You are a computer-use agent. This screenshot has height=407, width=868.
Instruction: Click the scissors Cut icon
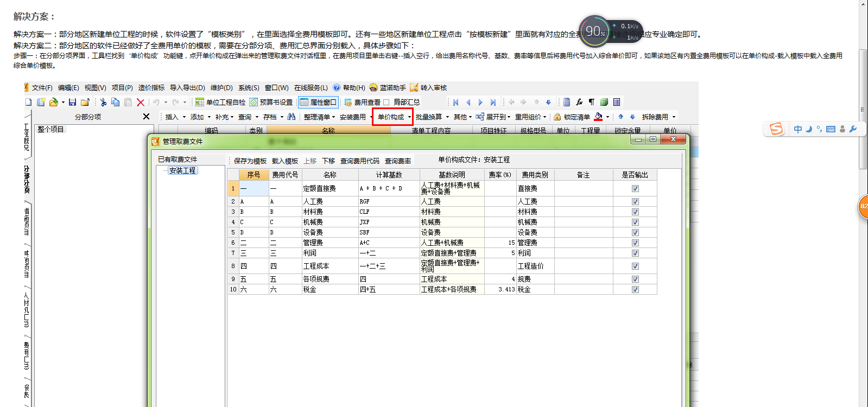pyautogui.click(x=103, y=102)
